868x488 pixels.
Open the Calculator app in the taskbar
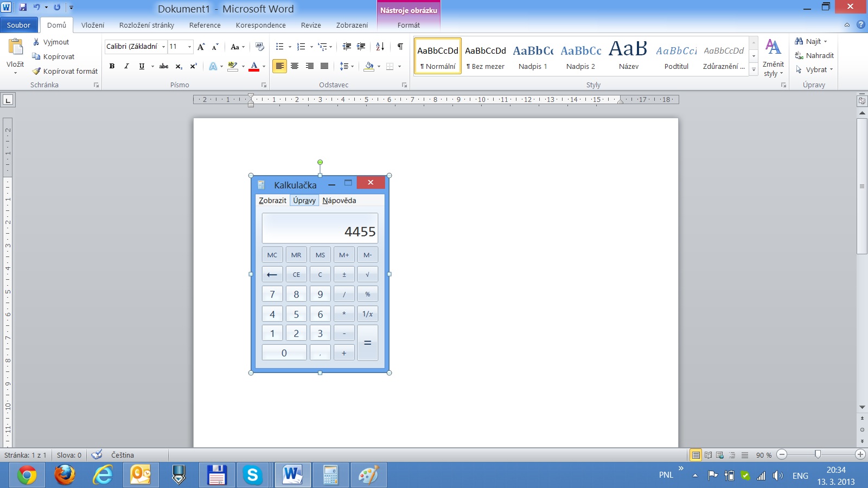click(330, 476)
